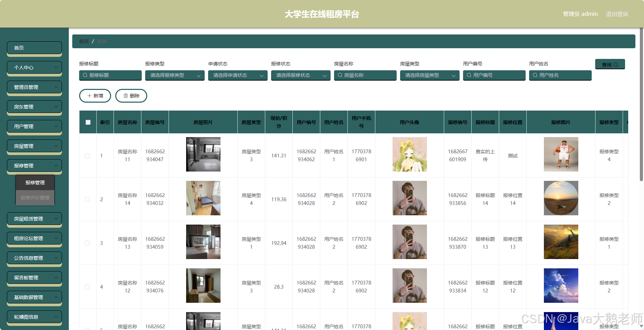Image resolution: width=644 pixels, height=330 pixels.
Task: Open bedroom photo thumbnail in row 2
Action: click(x=203, y=198)
